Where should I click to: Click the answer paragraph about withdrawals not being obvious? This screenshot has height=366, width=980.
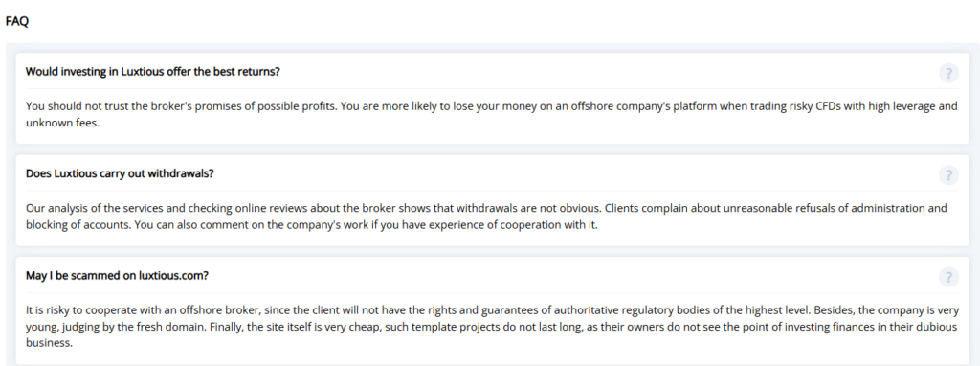486,217
